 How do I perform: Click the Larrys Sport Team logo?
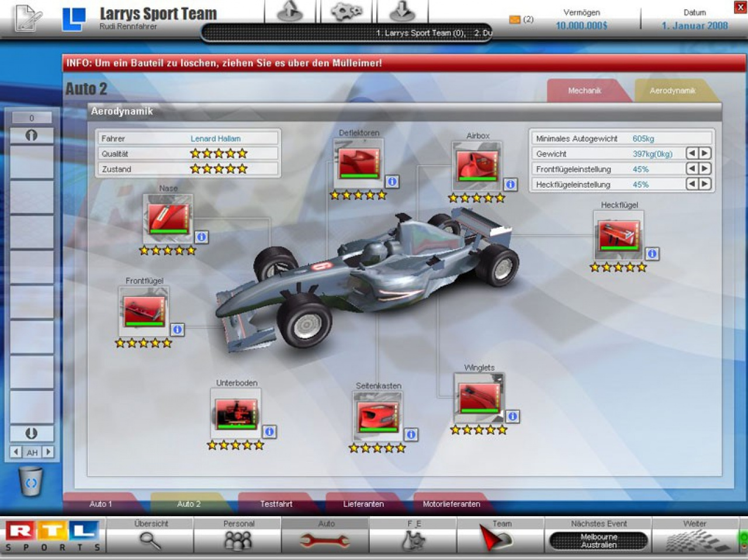pyautogui.click(x=74, y=19)
